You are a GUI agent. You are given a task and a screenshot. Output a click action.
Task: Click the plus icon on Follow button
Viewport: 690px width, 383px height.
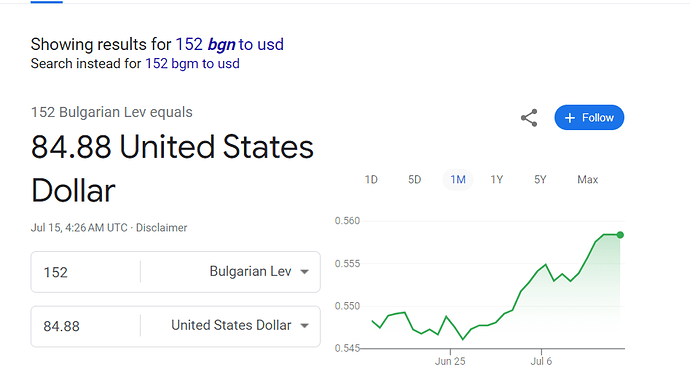coord(569,118)
